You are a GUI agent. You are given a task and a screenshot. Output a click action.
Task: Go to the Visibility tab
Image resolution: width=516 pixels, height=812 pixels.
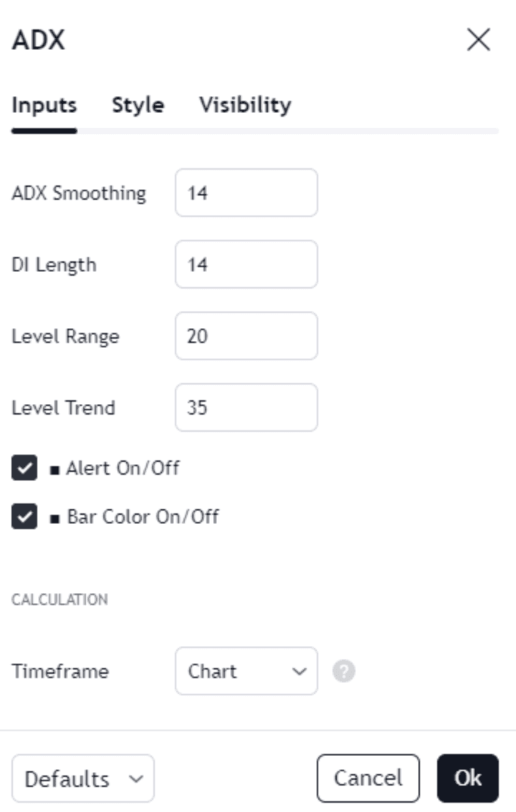[245, 105]
